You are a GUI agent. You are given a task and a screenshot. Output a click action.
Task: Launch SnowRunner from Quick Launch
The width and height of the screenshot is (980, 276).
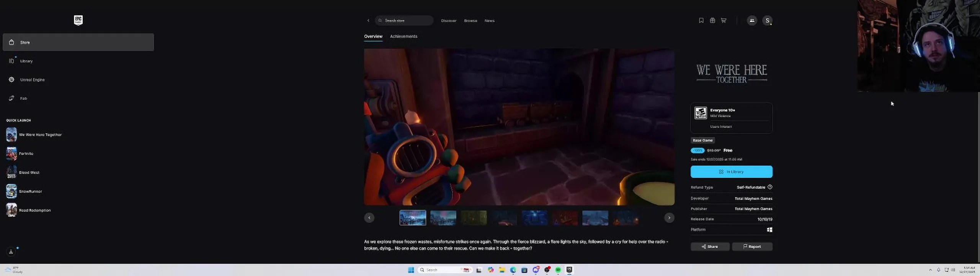click(x=24, y=191)
